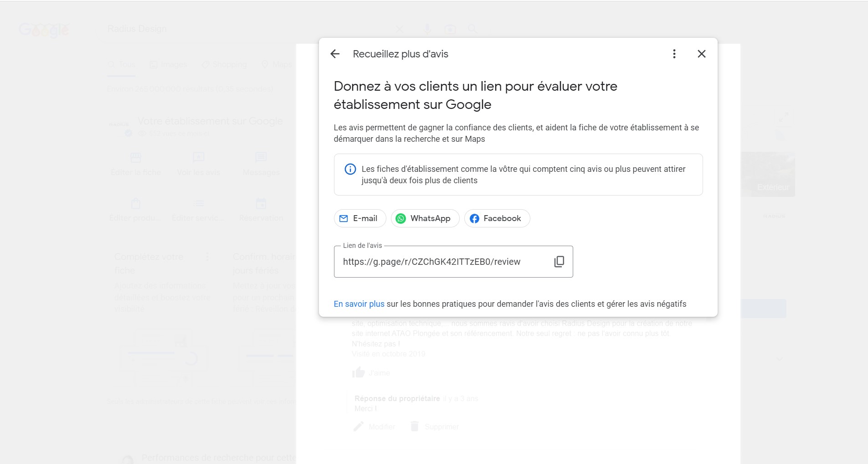Image resolution: width=868 pixels, height=464 pixels.
Task: Expand the photo with fullscreen icon
Action: point(783,117)
